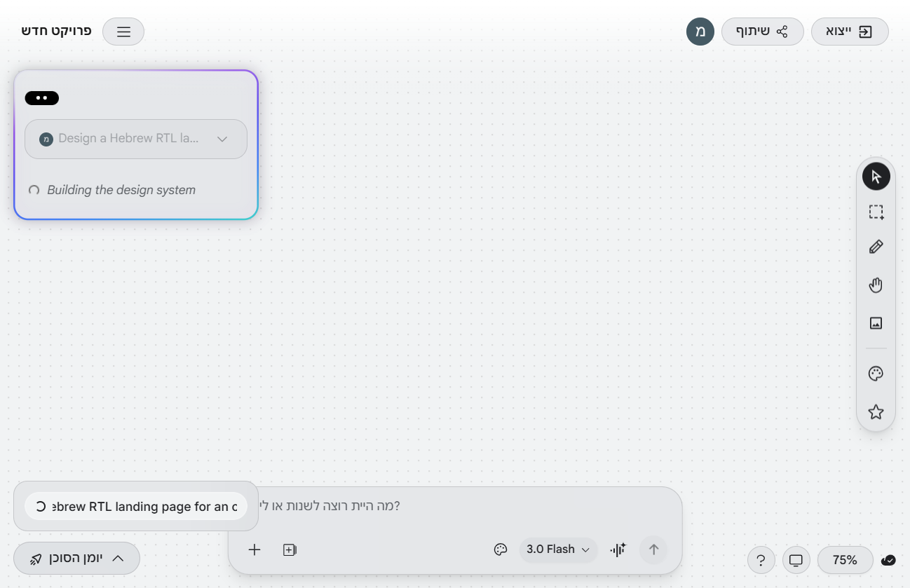Click the device preview monitor icon
The width and height of the screenshot is (910, 588).
796,560
